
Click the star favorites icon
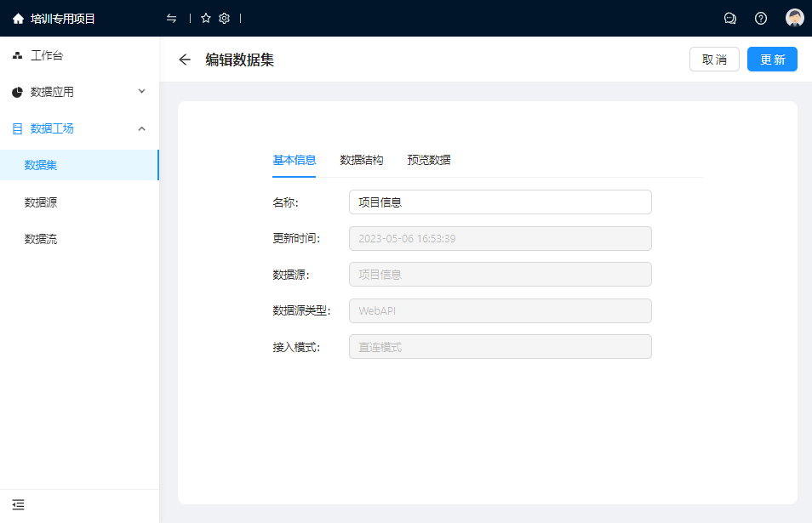coord(206,18)
